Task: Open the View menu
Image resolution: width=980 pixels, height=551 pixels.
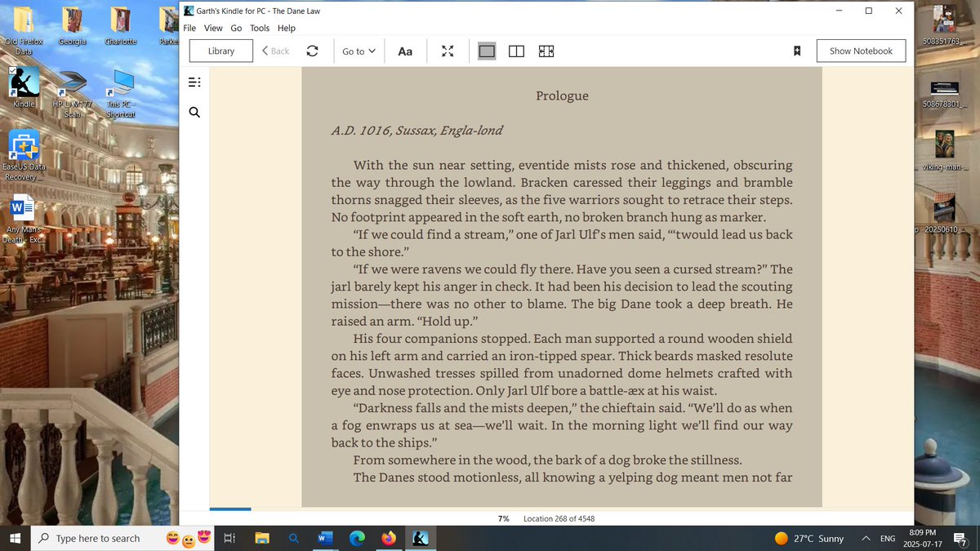Action: click(213, 28)
